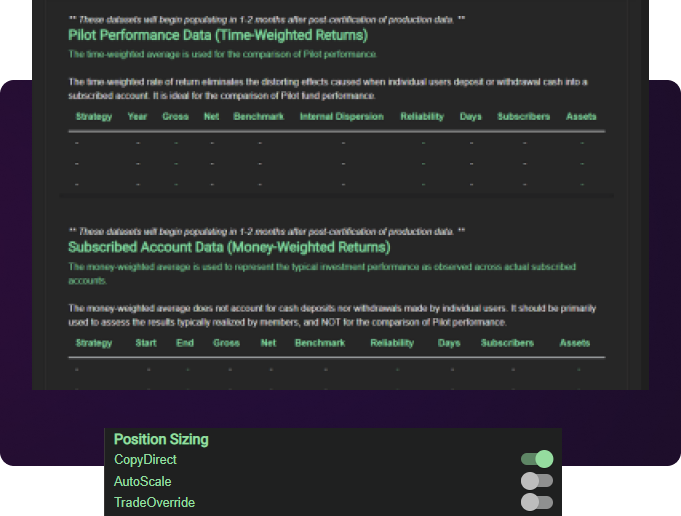This screenshot has width=681, height=516.
Task: Click Benchmark header in Pilot Performance table
Action: coord(258,117)
